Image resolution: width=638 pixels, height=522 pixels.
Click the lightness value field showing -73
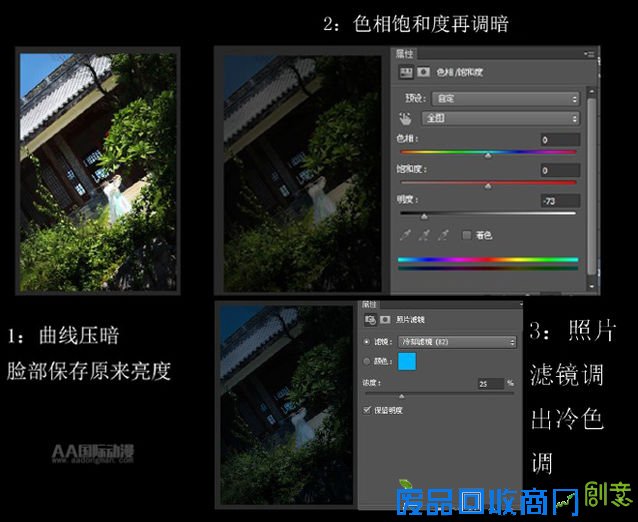pyautogui.click(x=560, y=201)
